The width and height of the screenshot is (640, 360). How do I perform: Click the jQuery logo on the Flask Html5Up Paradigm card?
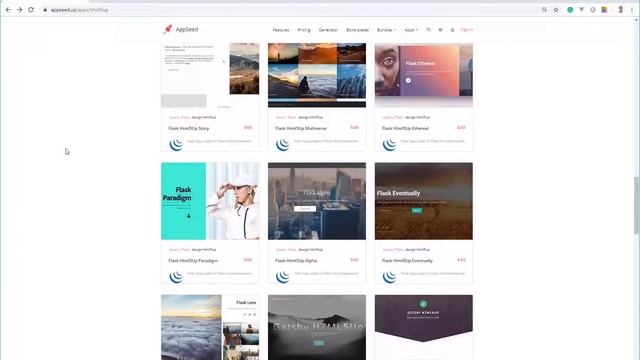(x=176, y=277)
